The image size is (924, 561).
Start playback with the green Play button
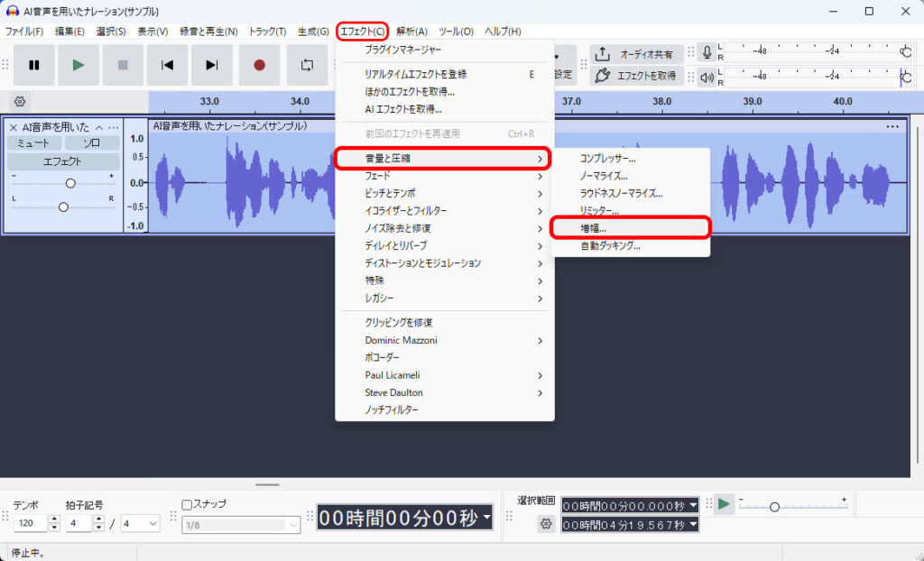[x=79, y=65]
